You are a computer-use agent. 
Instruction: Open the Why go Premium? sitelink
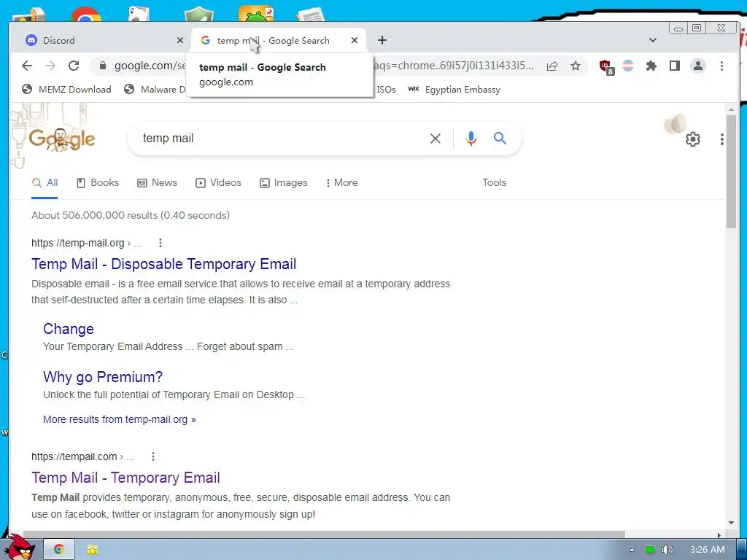click(x=103, y=377)
